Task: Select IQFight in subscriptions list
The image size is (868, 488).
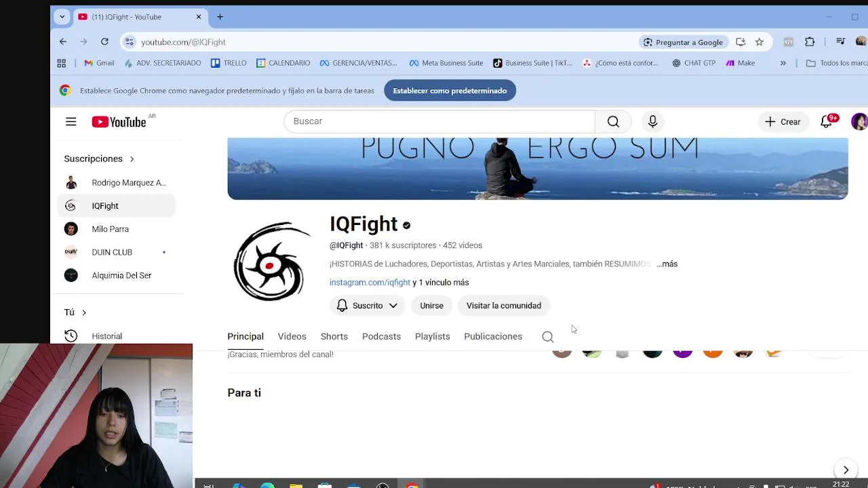Action: tap(117, 206)
